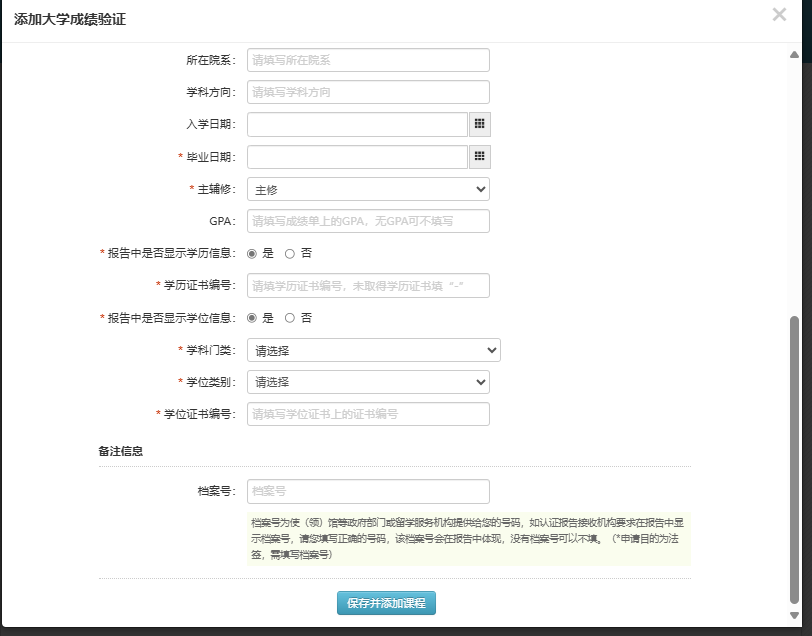
Task: Click the 入学日期 date input box
Action: (357, 124)
